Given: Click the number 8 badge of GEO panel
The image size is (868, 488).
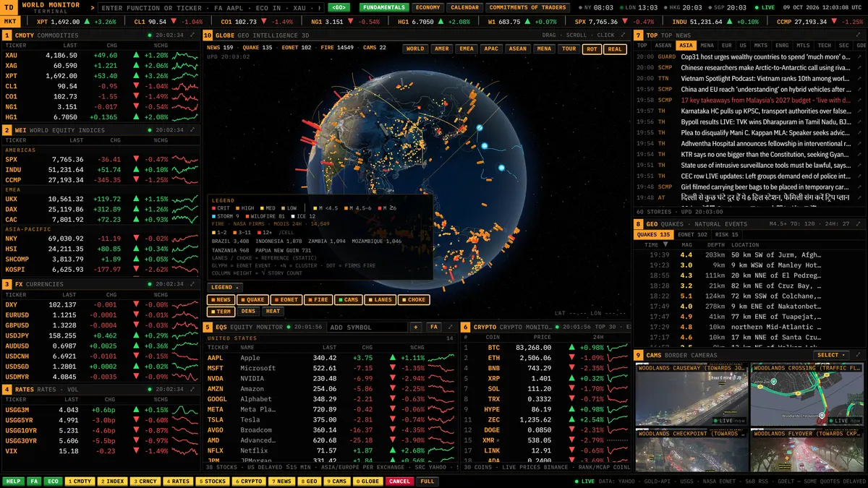Looking at the screenshot, I should (639, 223).
